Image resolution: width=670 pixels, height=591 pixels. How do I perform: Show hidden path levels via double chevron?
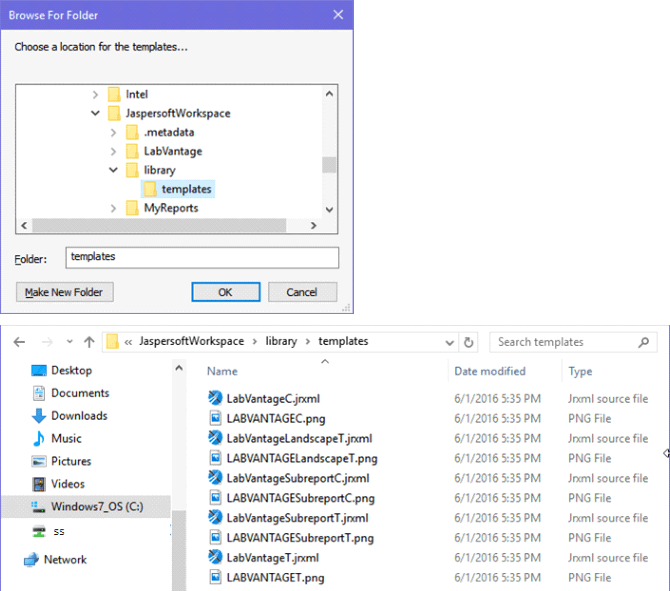click(128, 342)
